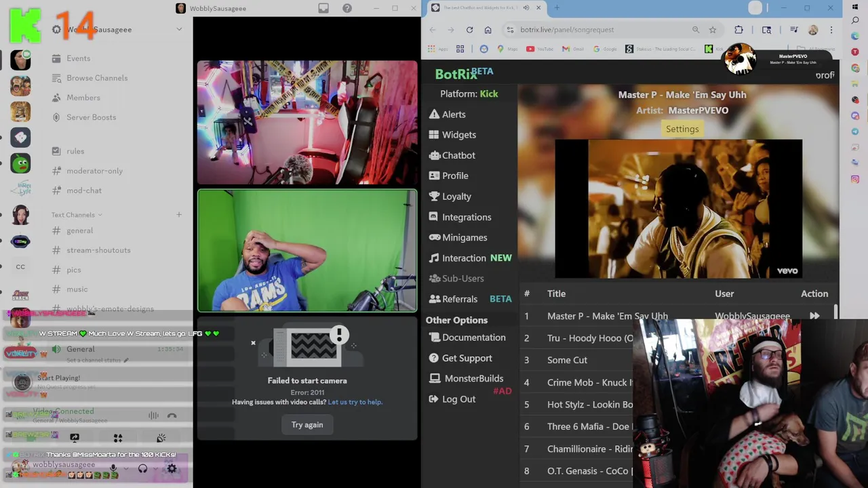
Task: Reload the browser page
Action: point(469,30)
